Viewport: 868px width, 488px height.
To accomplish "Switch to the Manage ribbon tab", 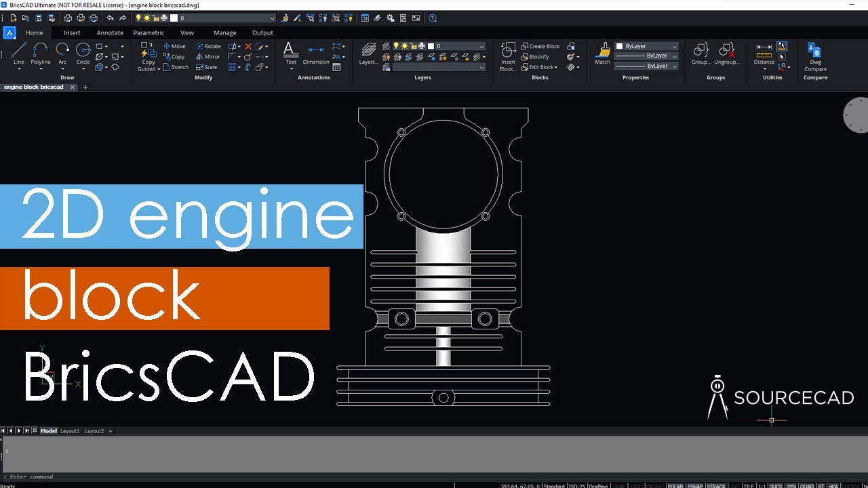I will point(225,33).
